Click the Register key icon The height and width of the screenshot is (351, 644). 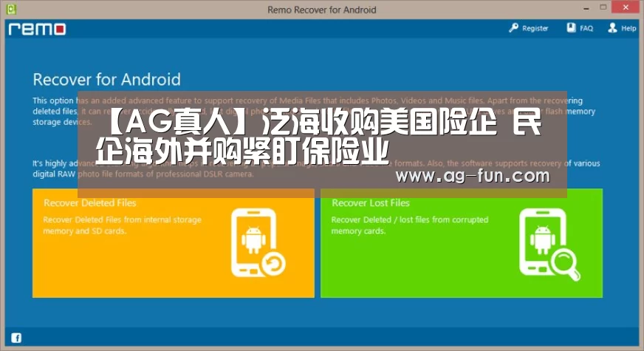point(513,28)
